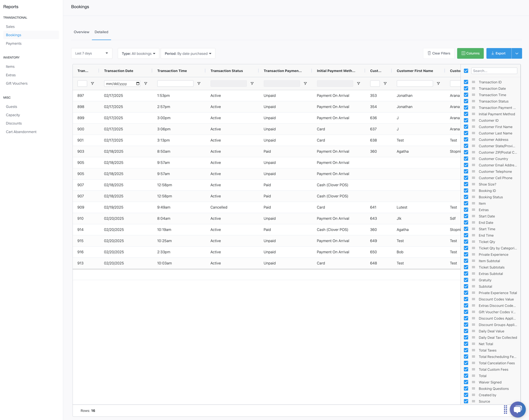The width and height of the screenshot is (529, 420).
Task: Disable the Gratuity column checkbox
Action: 466,280
